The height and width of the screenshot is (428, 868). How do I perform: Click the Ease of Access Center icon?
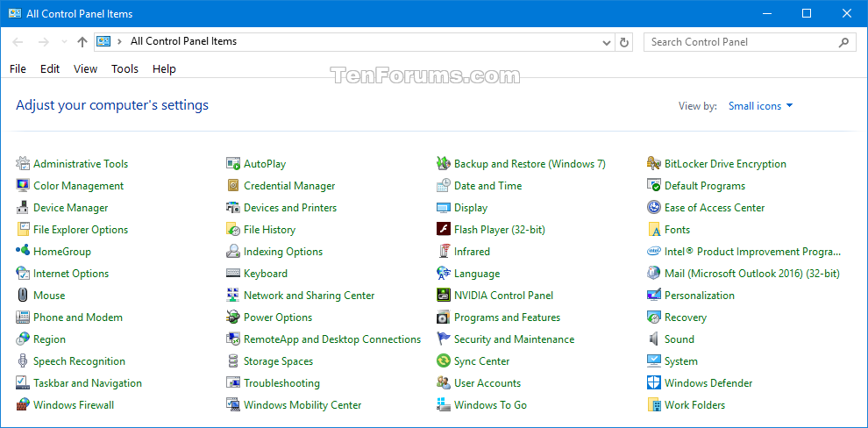pyautogui.click(x=654, y=208)
